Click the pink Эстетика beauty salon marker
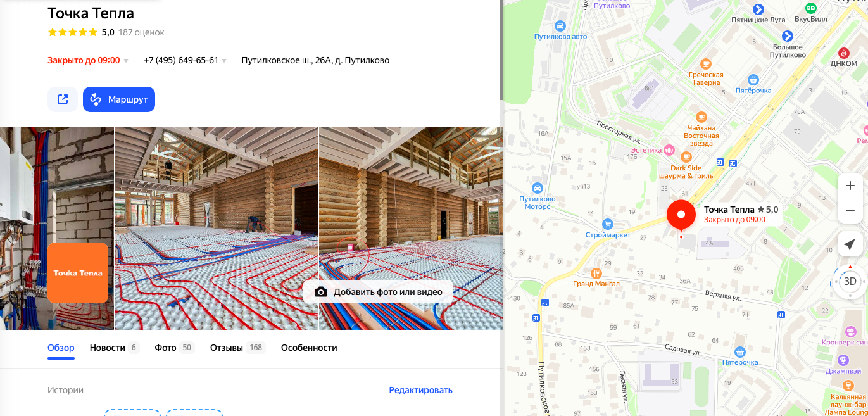 pos(669,150)
